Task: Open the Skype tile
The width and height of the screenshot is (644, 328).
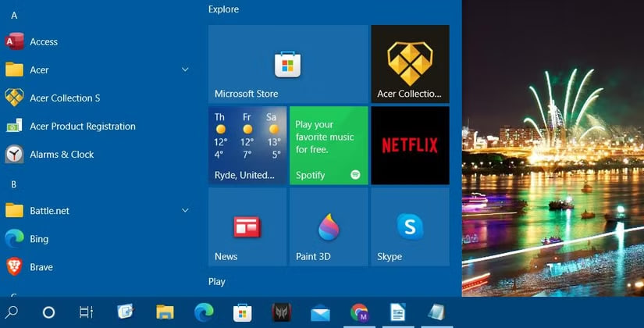Action: (x=410, y=226)
